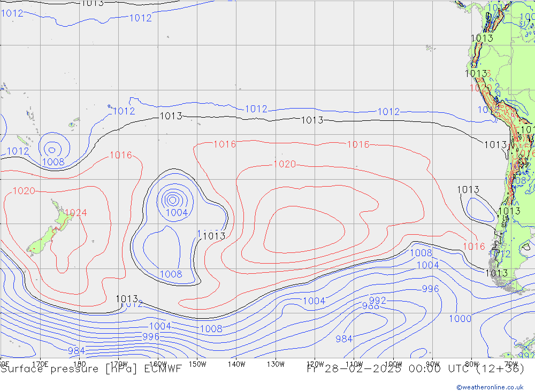Click the 150W longitude label

(197, 364)
